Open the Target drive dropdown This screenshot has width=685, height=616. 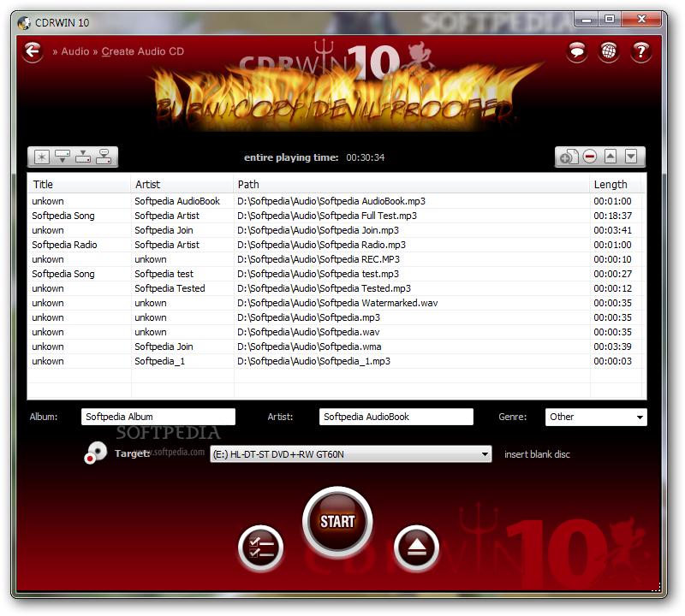pos(351,454)
